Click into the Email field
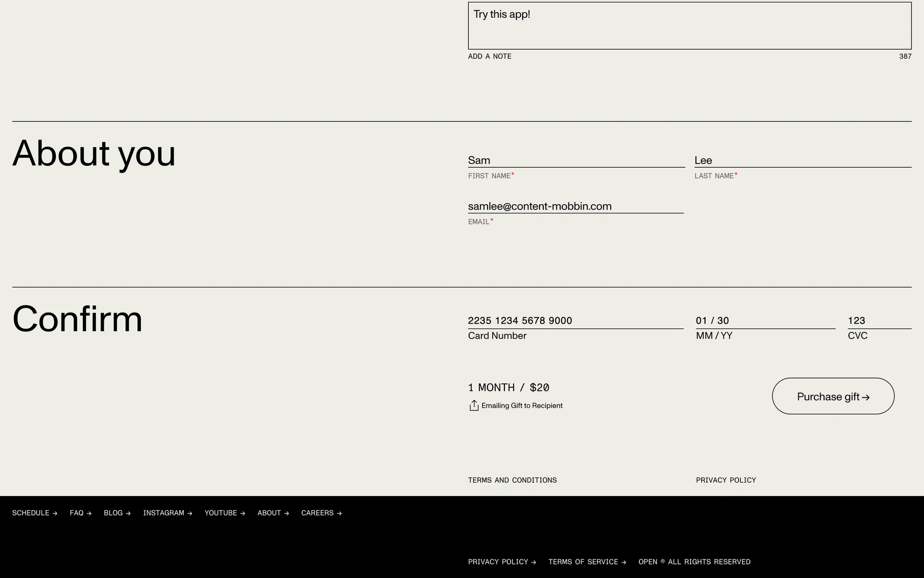Image resolution: width=924 pixels, height=578 pixels. [575, 206]
